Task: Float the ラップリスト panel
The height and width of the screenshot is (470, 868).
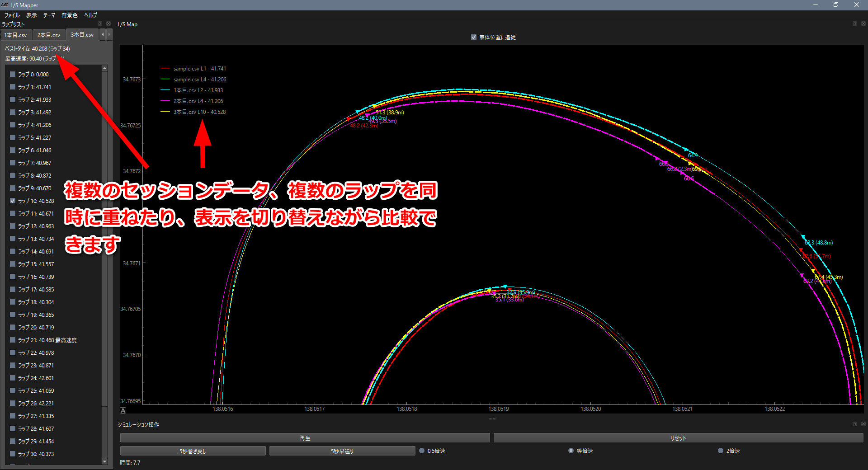Action: pyautogui.click(x=100, y=23)
